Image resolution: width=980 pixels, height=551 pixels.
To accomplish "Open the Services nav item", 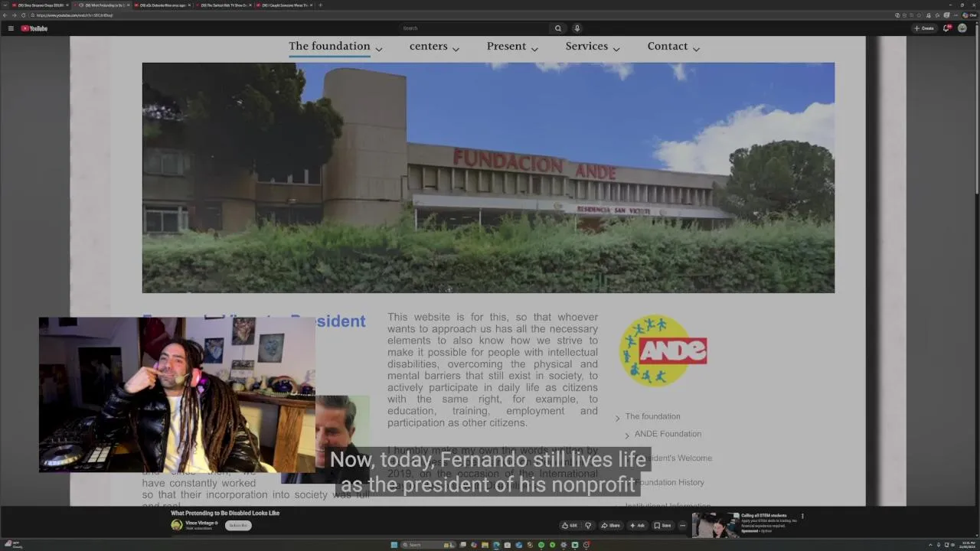I will click(x=586, y=46).
